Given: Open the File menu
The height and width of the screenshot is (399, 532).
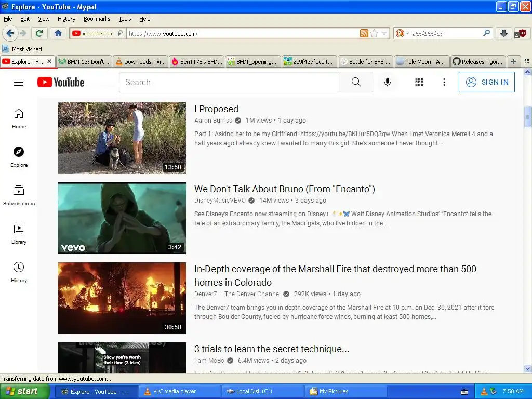Looking at the screenshot, I should [8, 19].
